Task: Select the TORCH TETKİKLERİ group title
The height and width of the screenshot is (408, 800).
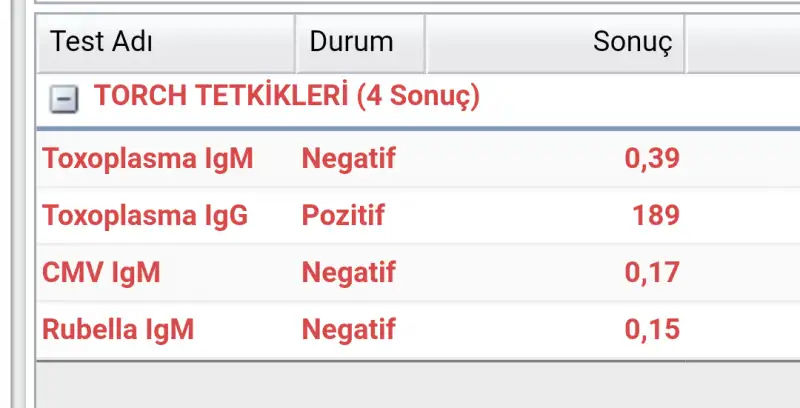Action: click(x=286, y=97)
